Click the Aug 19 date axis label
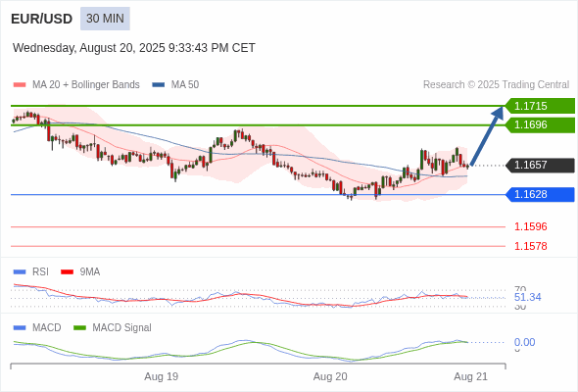Screen dimensions: 578x392 click(x=161, y=376)
